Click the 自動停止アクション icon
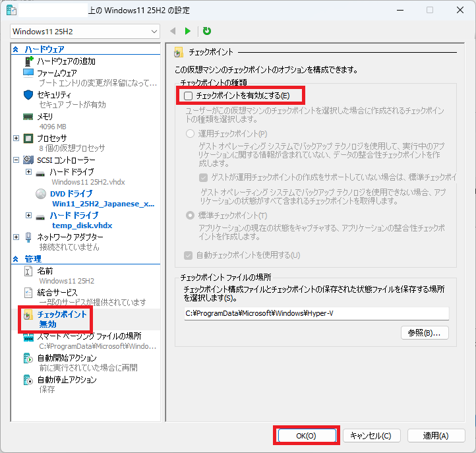 click(28, 380)
